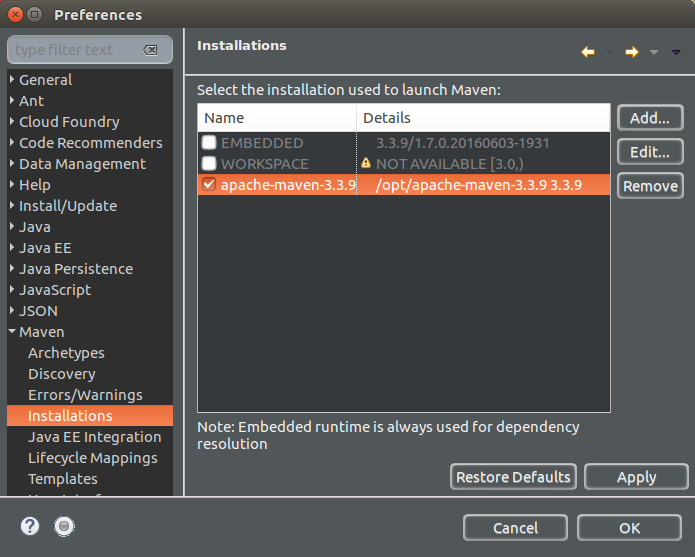This screenshot has height=557, width=695.
Task: Click the Edit... button
Action: (650, 152)
